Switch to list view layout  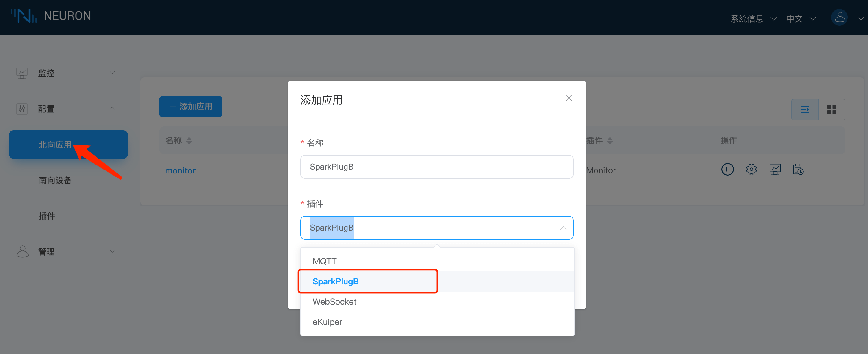[x=805, y=109]
